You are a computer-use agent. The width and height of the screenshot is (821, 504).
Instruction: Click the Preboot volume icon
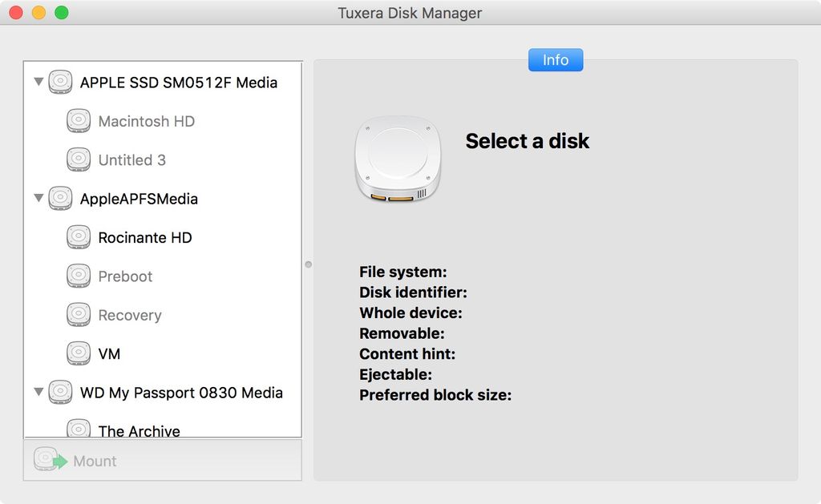point(79,276)
